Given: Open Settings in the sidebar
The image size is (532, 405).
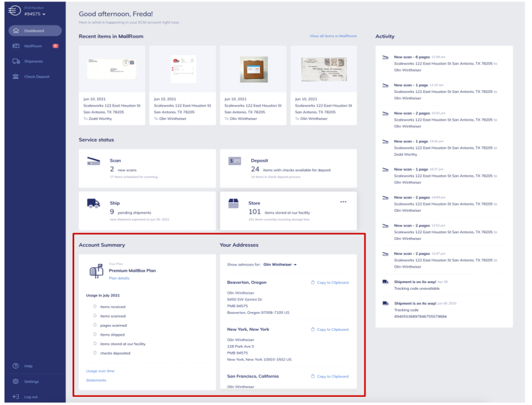Looking at the screenshot, I should point(31,381).
